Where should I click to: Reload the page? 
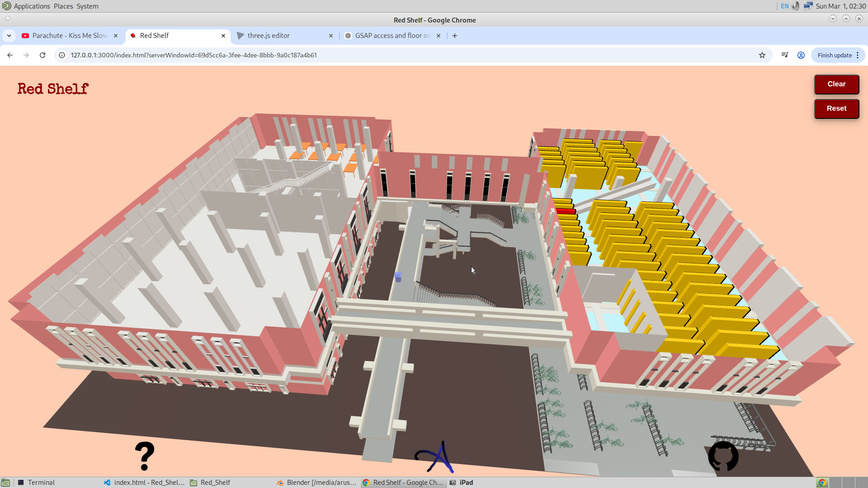(x=42, y=55)
